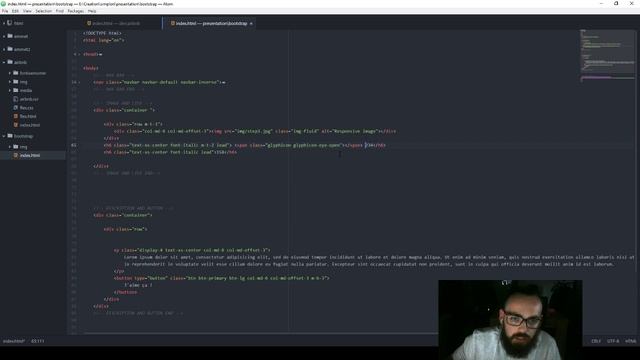This screenshot has height=360, width=640.
Task: Click the img folder icon under bootstrap
Action: [16, 146]
